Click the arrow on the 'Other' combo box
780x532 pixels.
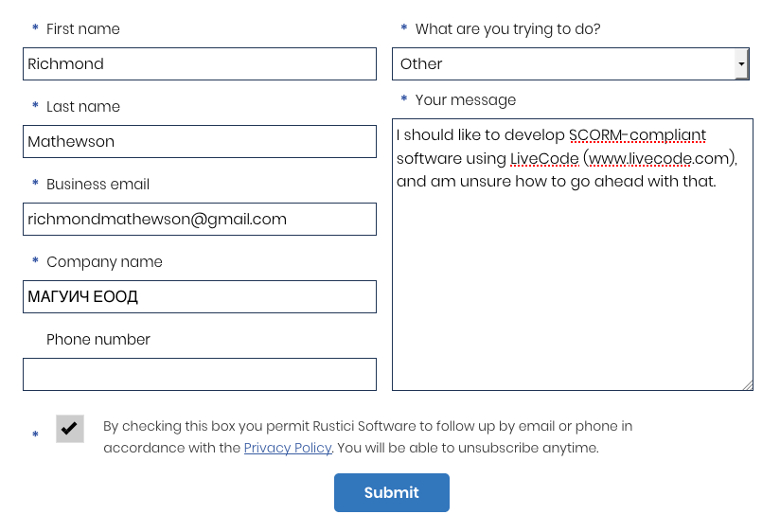point(741,64)
